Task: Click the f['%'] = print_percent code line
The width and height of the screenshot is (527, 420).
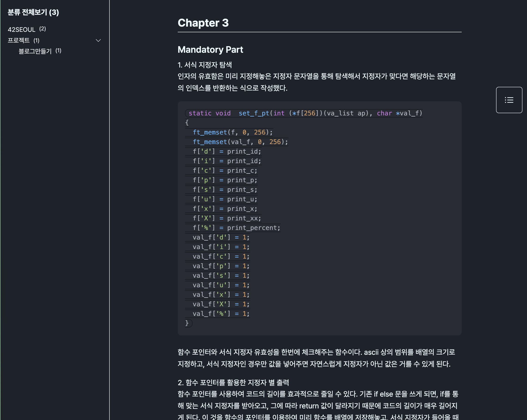Action: [x=236, y=228]
